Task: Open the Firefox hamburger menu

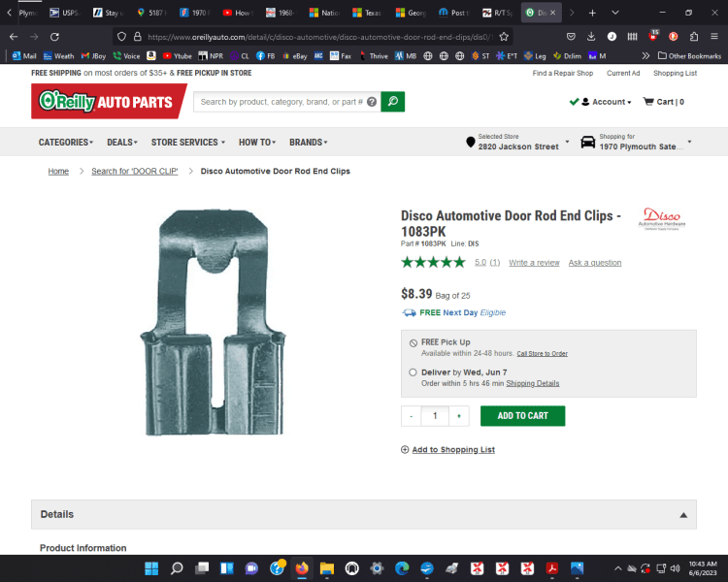Action: 714,37
